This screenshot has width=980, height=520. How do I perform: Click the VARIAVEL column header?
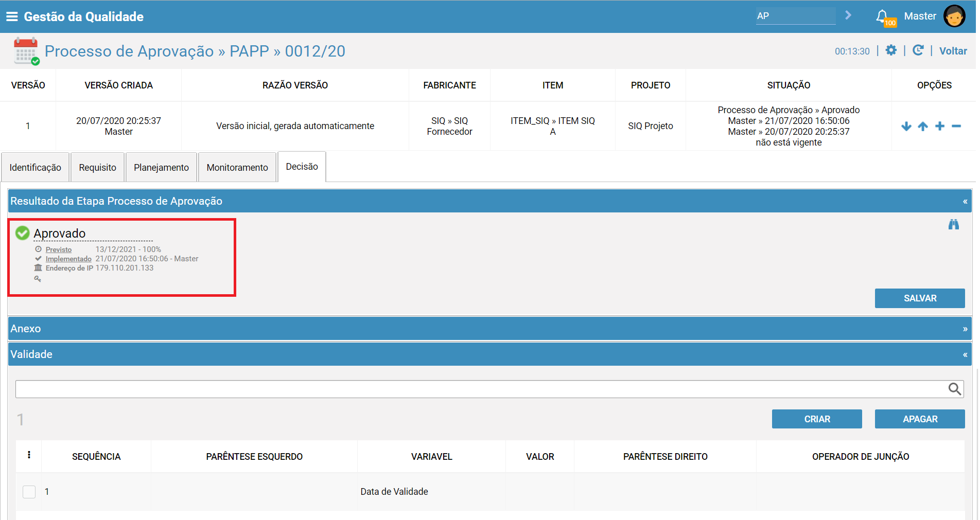pyautogui.click(x=431, y=457)
